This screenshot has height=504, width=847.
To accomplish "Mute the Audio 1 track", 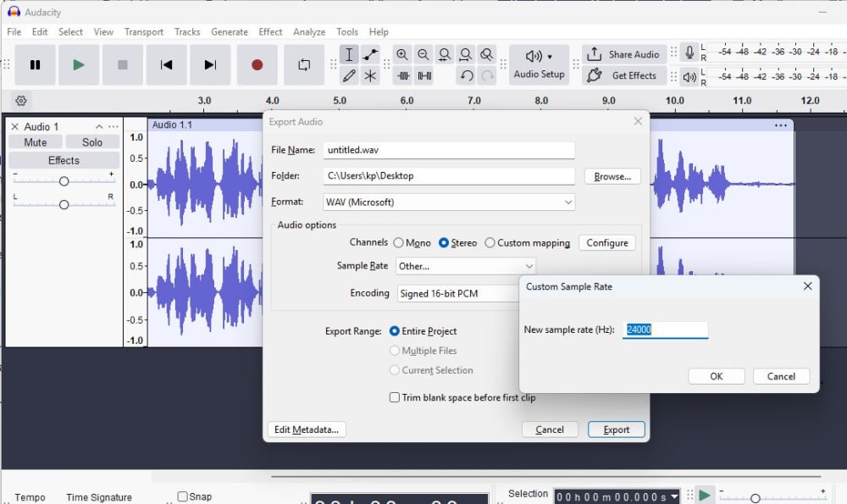I will point(35,142).
